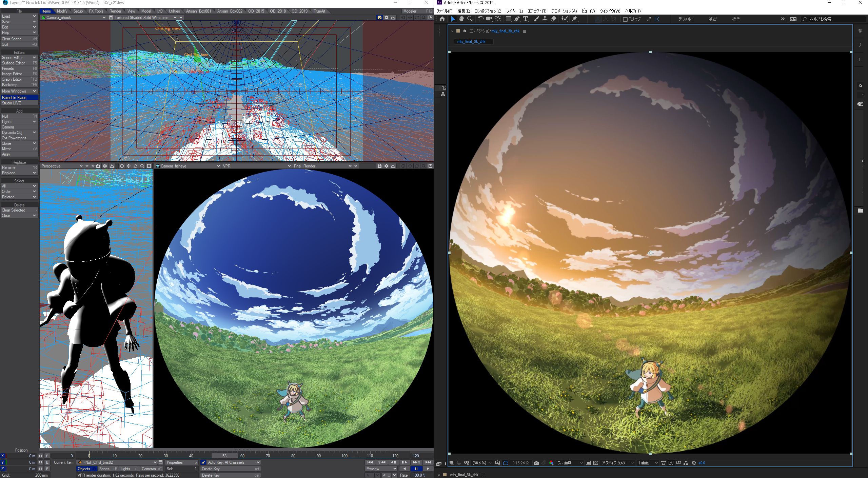The width and height of the screenshot is (868, 478).
Task: Open the RGB channel display icon
Action: [551, 463]
